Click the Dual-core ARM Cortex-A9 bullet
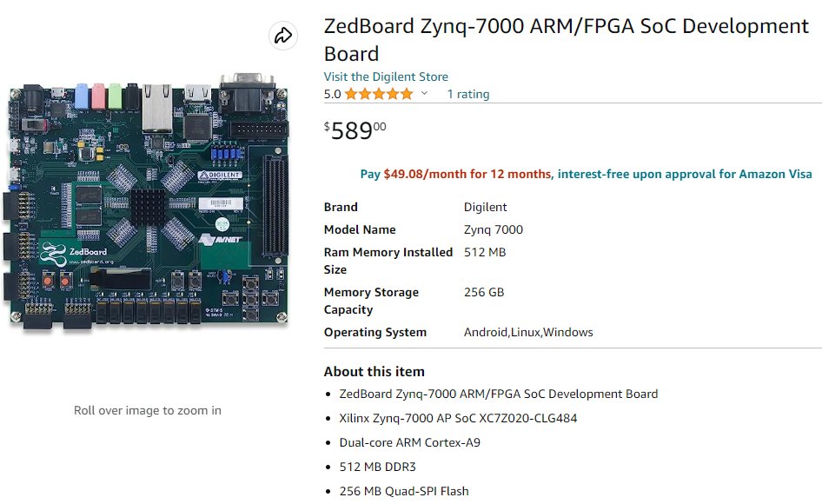Image resolution: width=822 pixels, height=504 pixels. 409,442
